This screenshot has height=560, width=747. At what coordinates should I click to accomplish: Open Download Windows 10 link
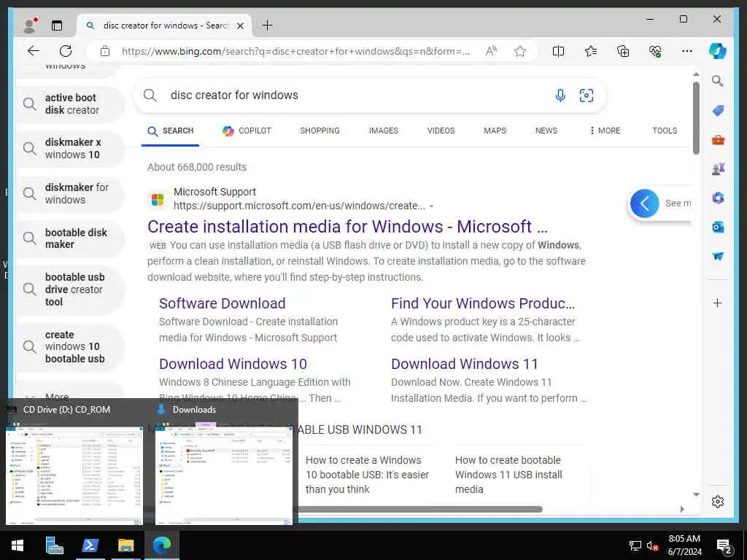233,364
